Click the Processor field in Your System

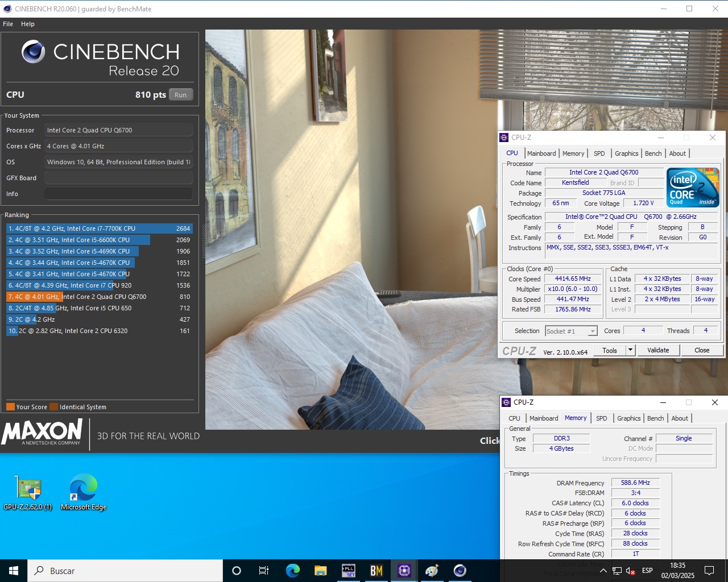118,130
